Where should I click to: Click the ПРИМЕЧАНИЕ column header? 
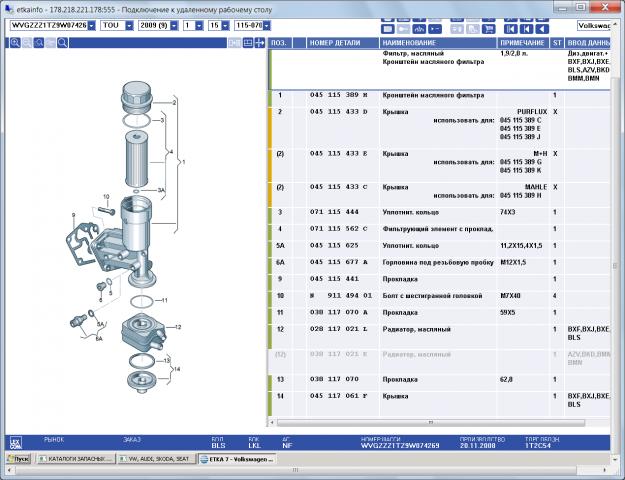523,43
